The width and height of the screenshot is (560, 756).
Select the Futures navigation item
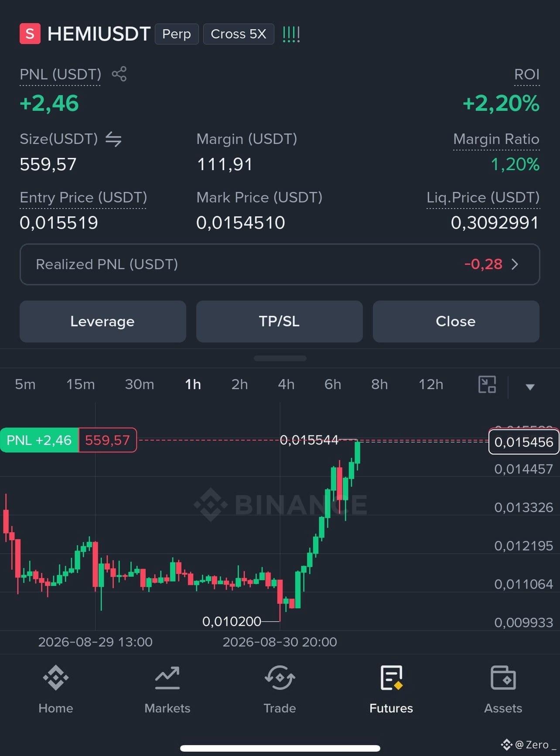pyautogui.click(x=391, y=689)
